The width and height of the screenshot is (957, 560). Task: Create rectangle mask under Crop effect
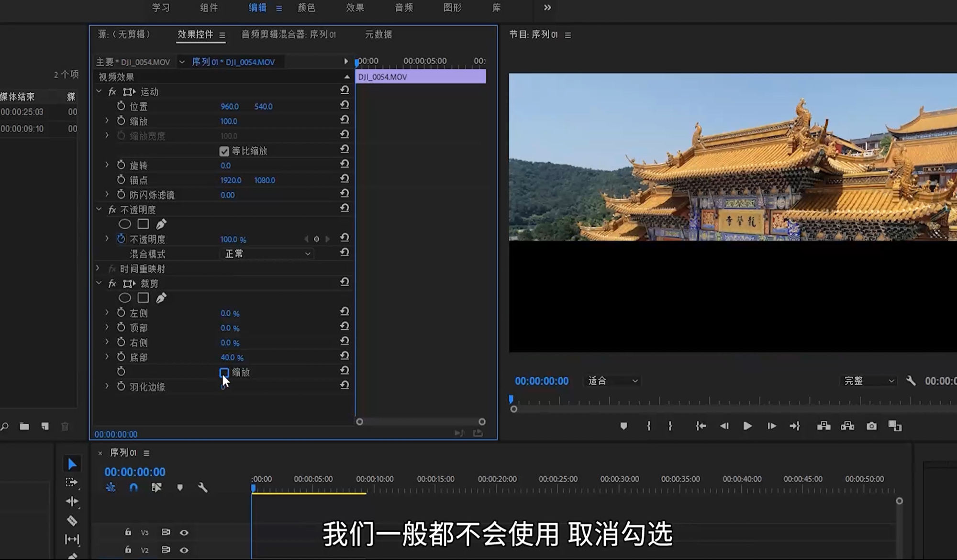[x=143, y=298]
